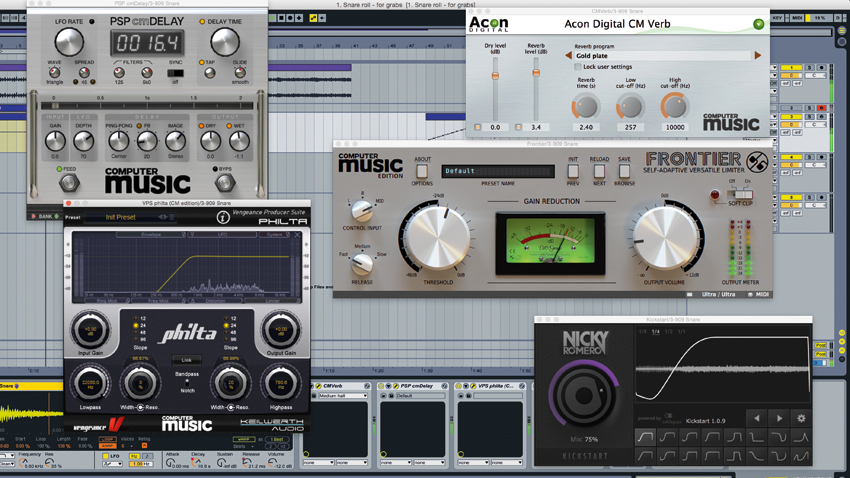This screenshot has height=478, width=850.
Task: Click the TAP button on PSP cmDelay
Action: click(210, 73)
